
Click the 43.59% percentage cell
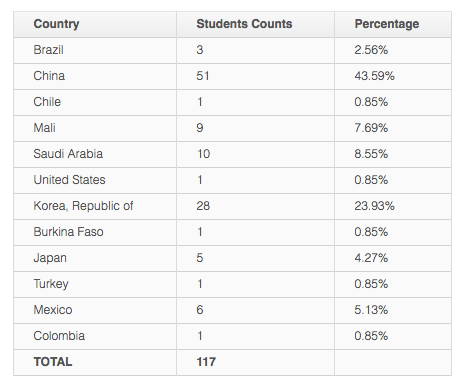pos(393,76)
